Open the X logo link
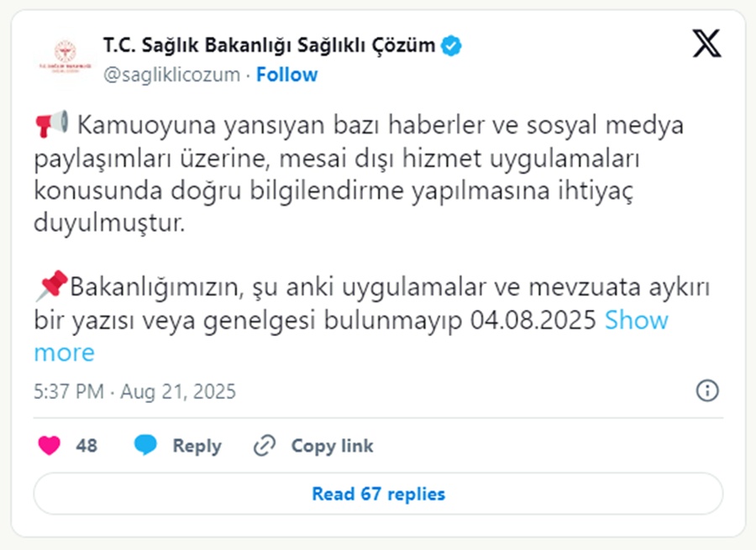 [x=706, y=44]
